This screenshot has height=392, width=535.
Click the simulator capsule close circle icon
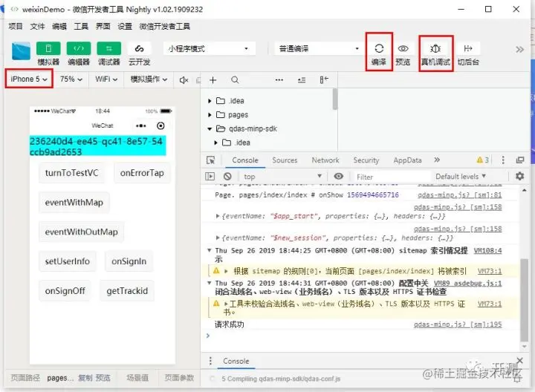160,125
